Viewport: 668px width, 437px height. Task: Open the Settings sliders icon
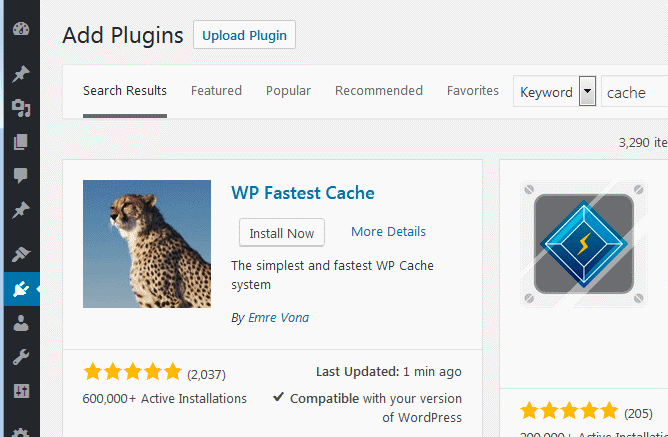(21, 391)
